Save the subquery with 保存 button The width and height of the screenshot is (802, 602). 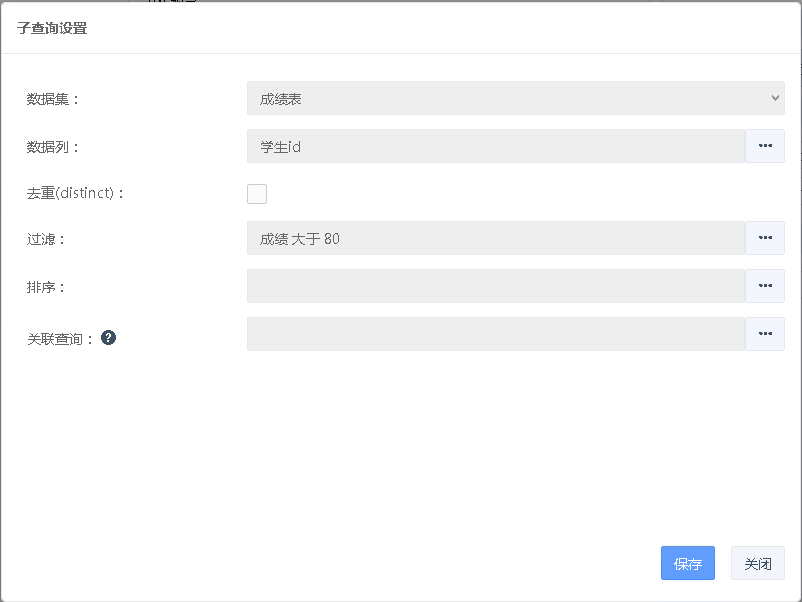coord(688,563)
